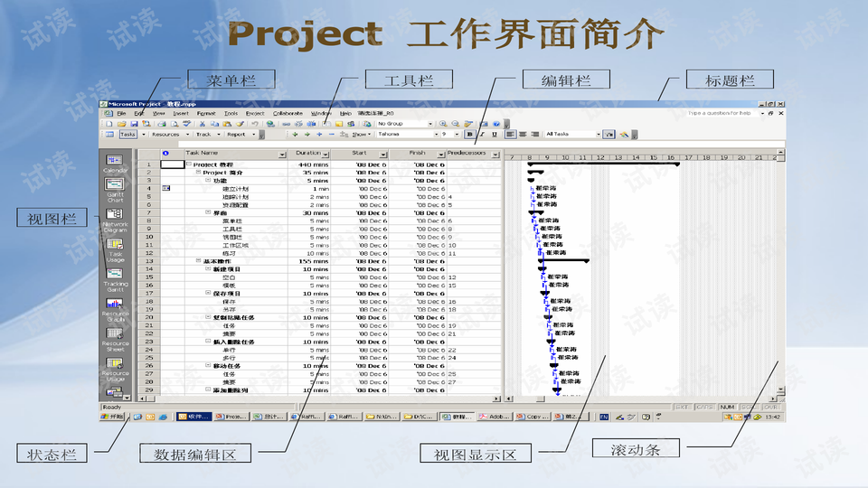The image size is (868, 488).
Task: Open the Format menu
Action: [206, 114]
